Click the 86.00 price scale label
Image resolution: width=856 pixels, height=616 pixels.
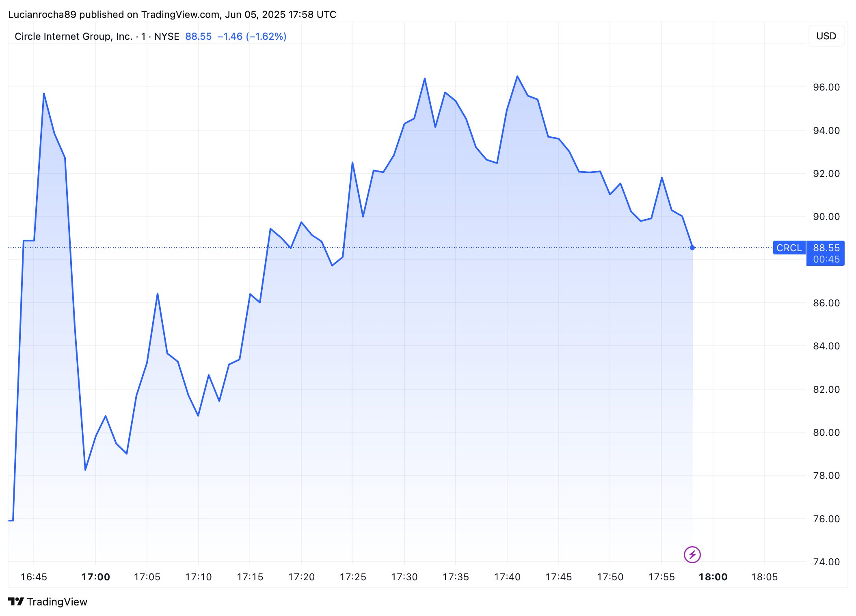tap(826, 303)
